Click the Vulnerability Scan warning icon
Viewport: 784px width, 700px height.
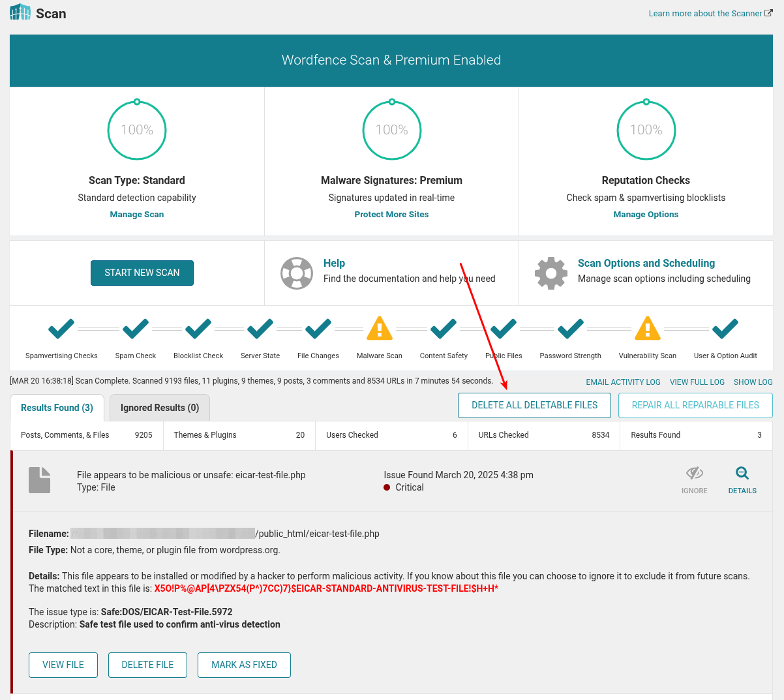[x=647, y=329]
